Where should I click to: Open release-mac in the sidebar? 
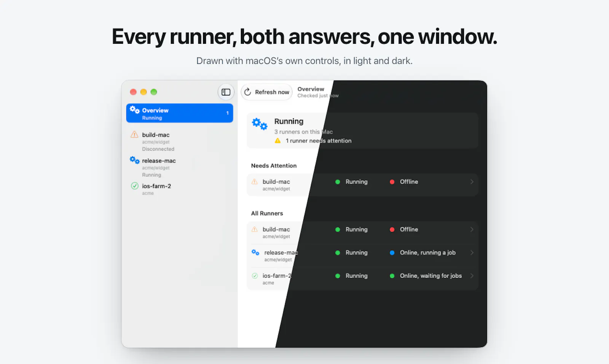click(x=180, y=167)
